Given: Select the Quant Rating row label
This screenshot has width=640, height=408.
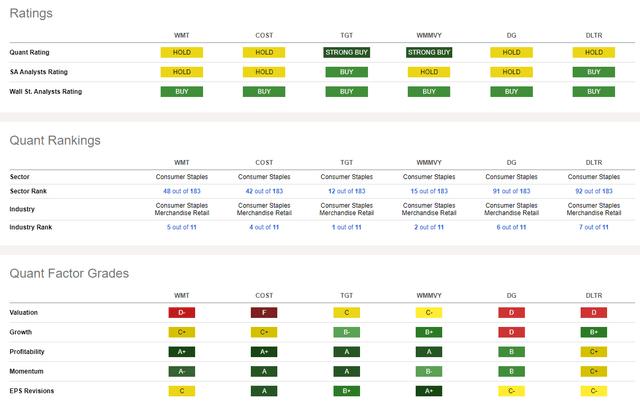Looking at the screenshot, I should (x=29, y=52).
